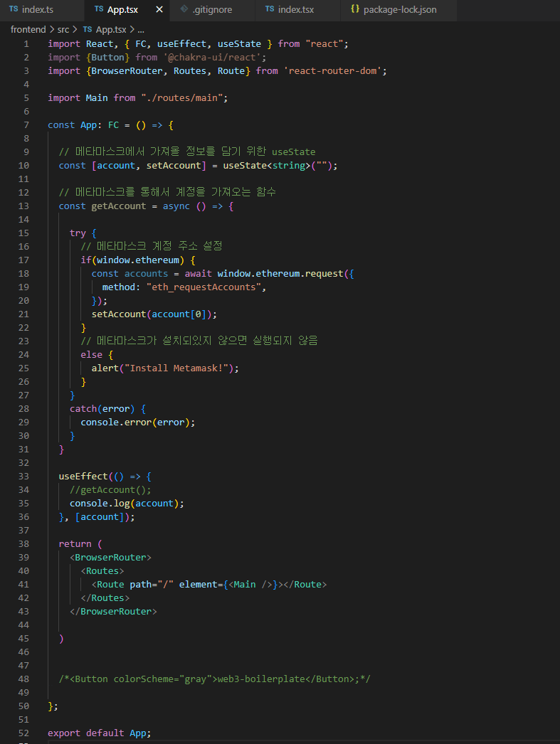Screen dimensions: 560x744
Task: Click the 'try' keyword on line 15
Action: point(78,233)
